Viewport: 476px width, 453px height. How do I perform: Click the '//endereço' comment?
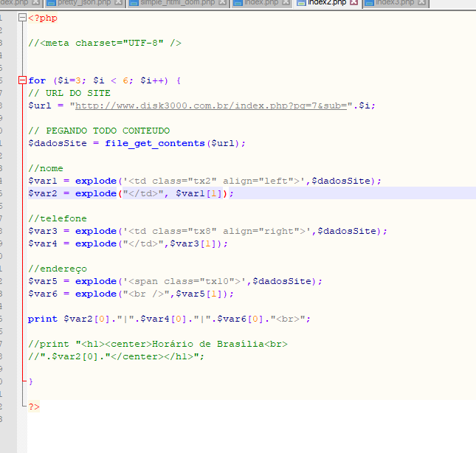pyautogui.click(x=58, y=269)
